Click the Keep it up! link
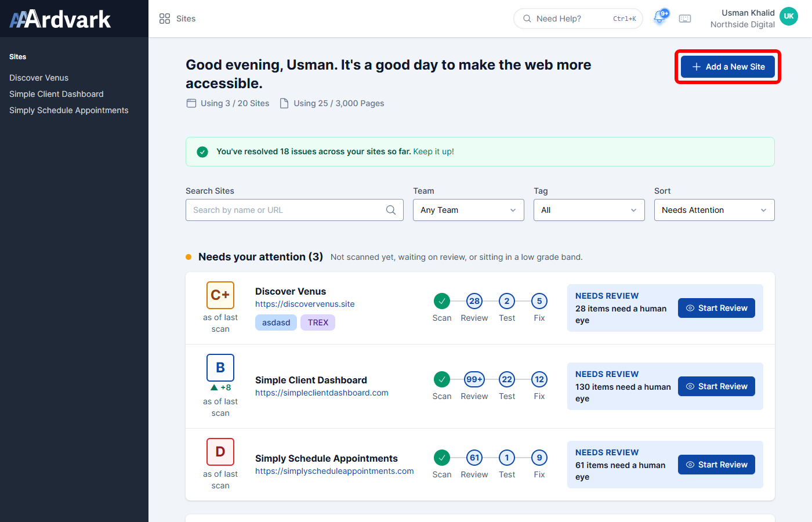 pyautogui.click(x=434, y=151)
